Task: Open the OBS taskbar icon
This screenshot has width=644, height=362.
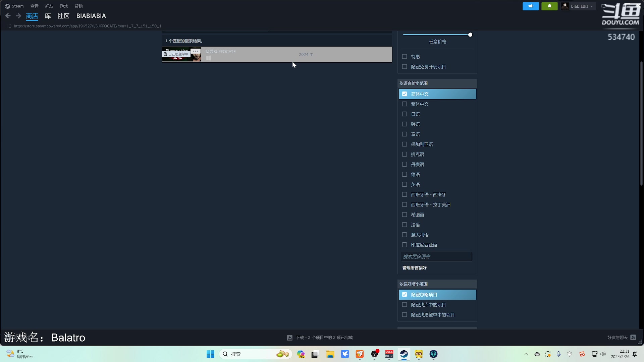Action: point(374,354)
